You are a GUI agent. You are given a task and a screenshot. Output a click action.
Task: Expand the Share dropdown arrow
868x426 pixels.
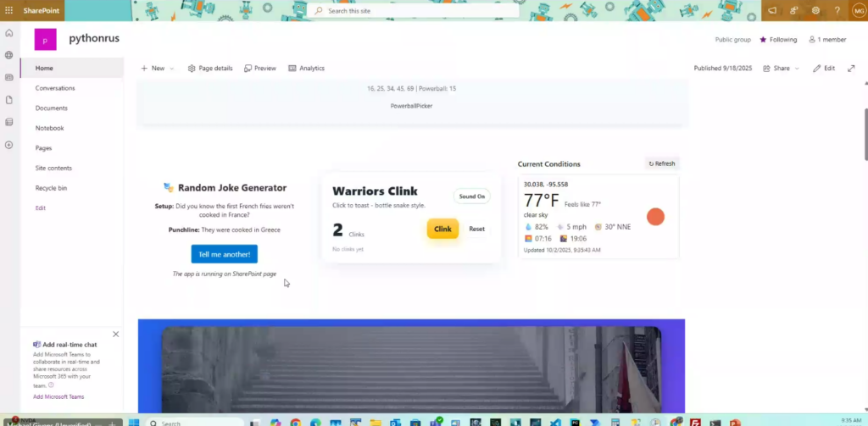(797, 69)
